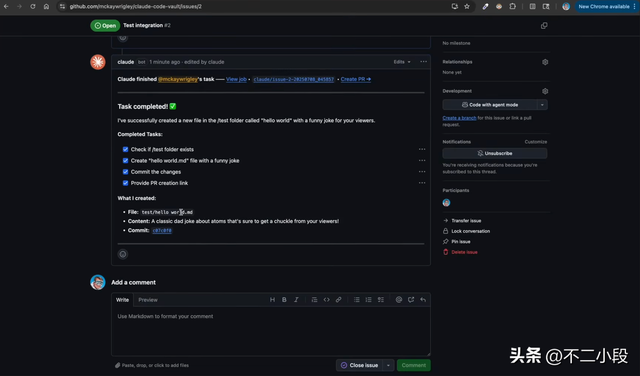The image size is (640, 376).
Task: Open Relationships gear settings
Action: (545, 62)
